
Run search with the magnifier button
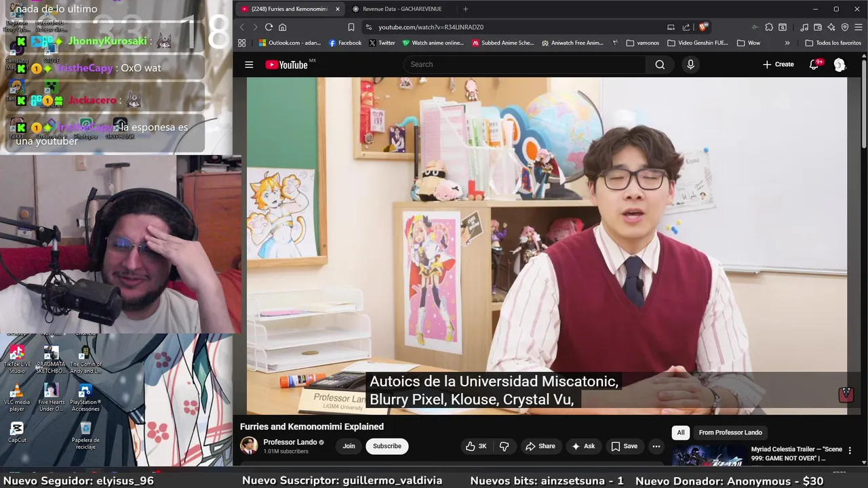660,64
